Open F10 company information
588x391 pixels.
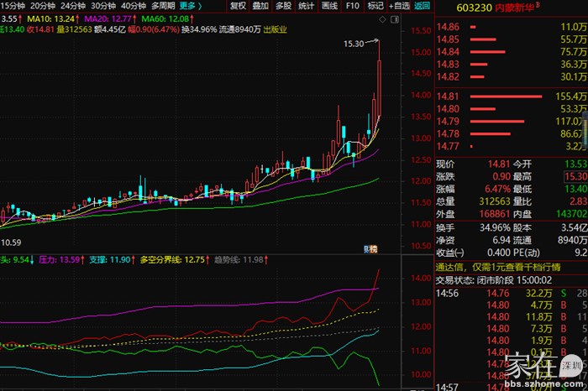pos(352,5)
